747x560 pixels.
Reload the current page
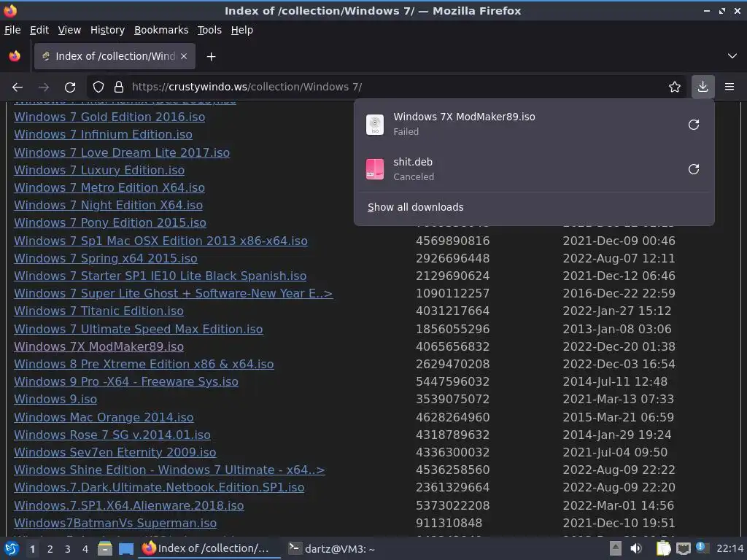click(70, 87)
